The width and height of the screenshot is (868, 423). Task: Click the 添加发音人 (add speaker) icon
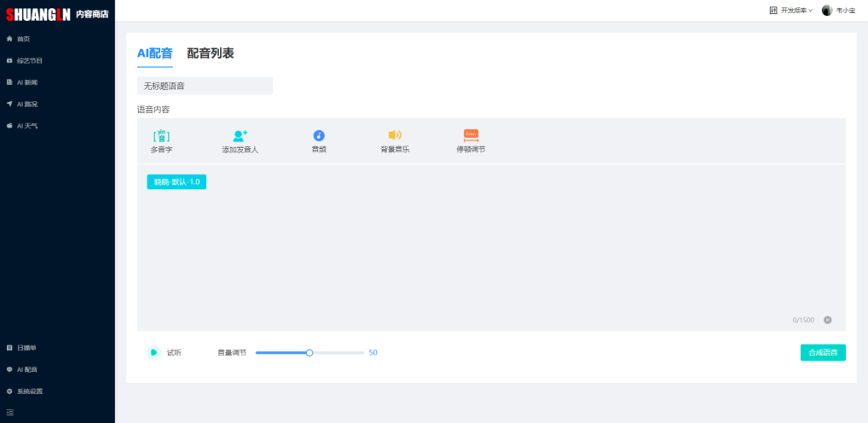coord(240,141)
